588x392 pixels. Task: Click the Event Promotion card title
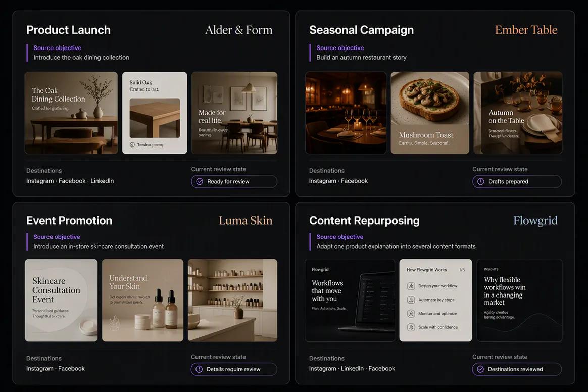click(69, 221)
